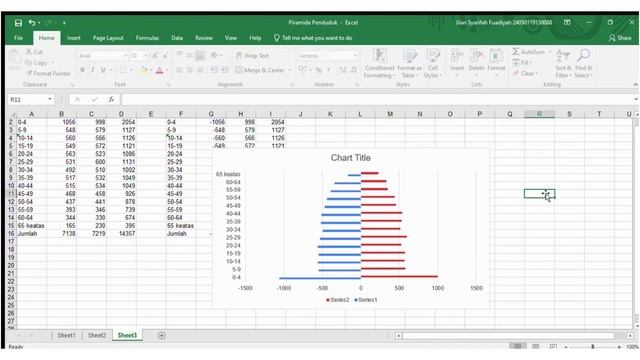This screenshot has height=360, width=640.
Task: Click the Insert Function fx icon
Action: click(x=111, y=100)
